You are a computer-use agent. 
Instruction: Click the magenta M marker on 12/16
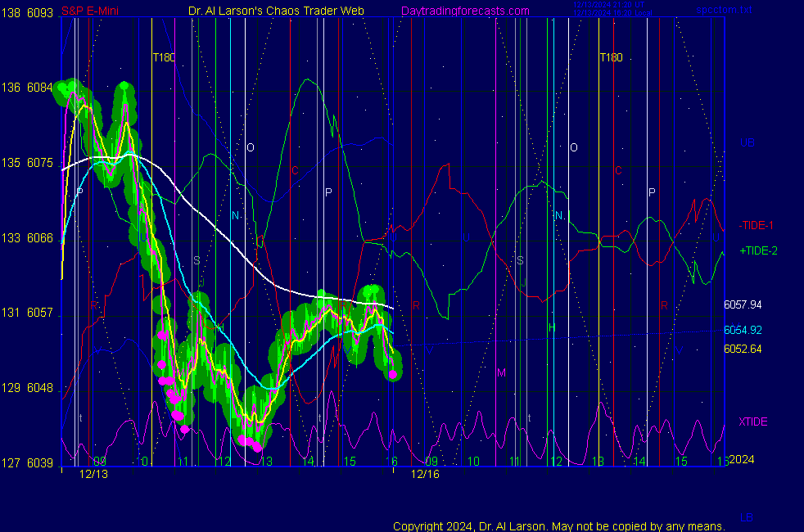pyautogui.click(x=501, y=372)
